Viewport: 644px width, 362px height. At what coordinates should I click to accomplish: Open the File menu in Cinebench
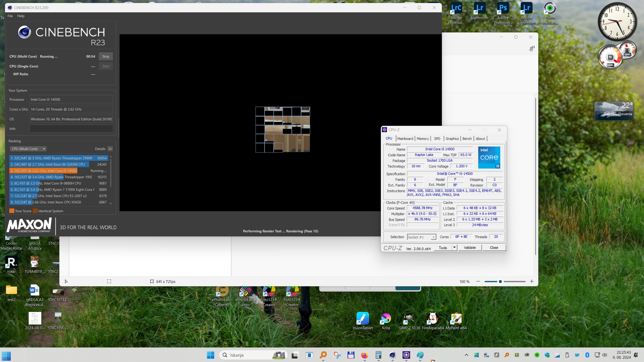pos(10,16)
